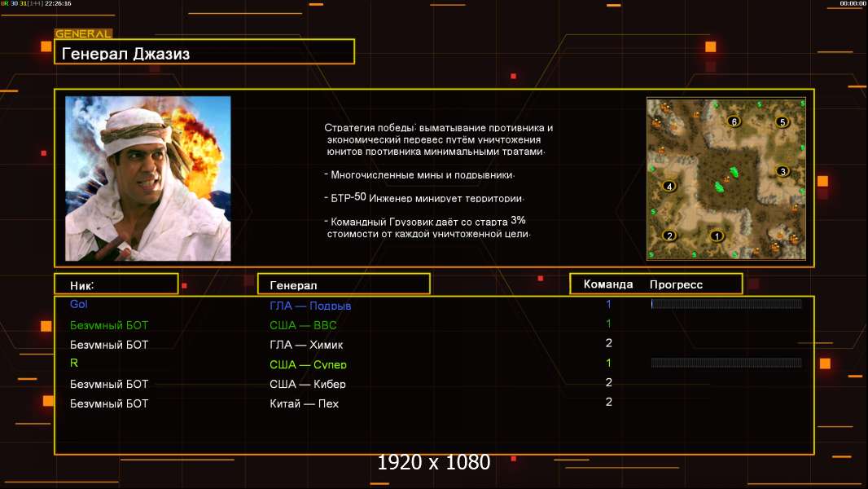Click the 'Командный Грузовик' bonus description line
Screen dimensions: 868x489
(427, 227)
